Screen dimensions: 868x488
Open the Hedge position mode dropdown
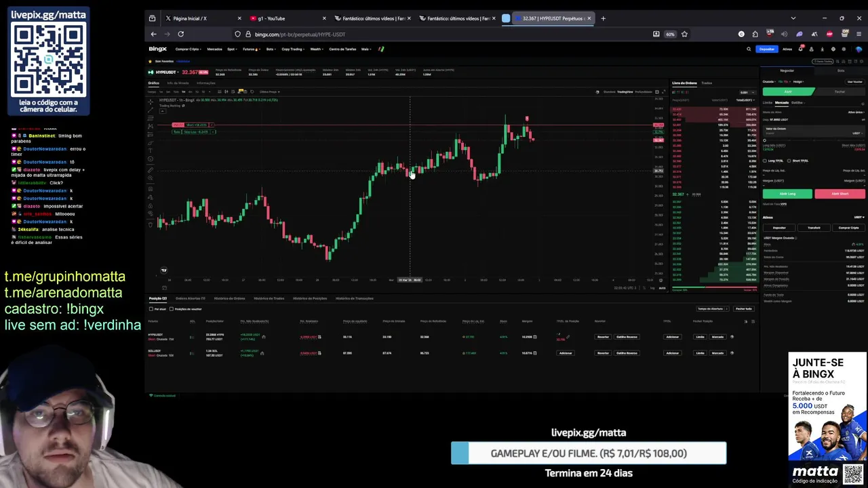798,82
